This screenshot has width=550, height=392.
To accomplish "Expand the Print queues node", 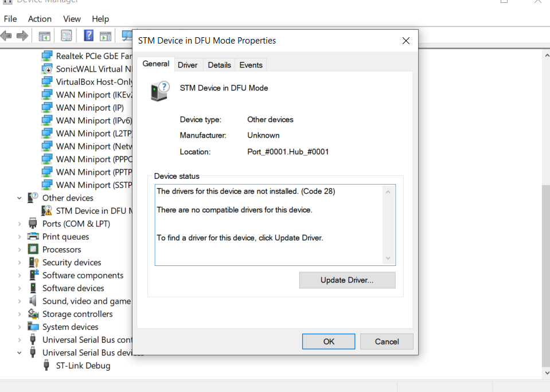I will (19, 236).
